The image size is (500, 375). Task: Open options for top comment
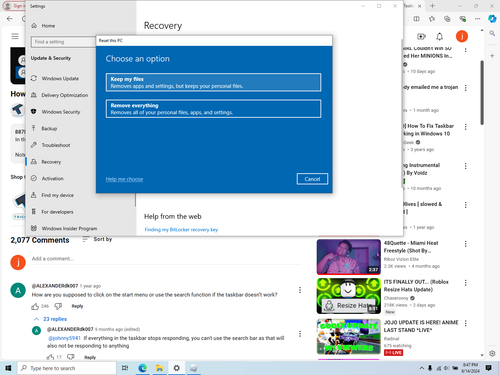click(x=300, y=290)
